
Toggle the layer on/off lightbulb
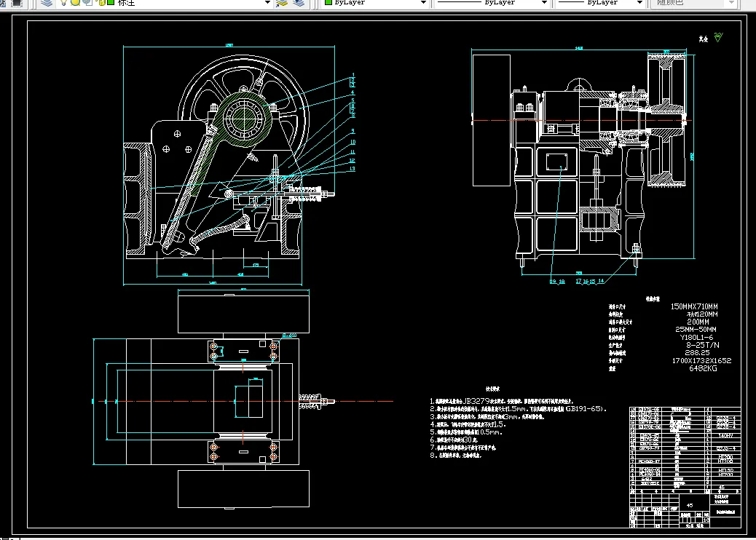63,2
